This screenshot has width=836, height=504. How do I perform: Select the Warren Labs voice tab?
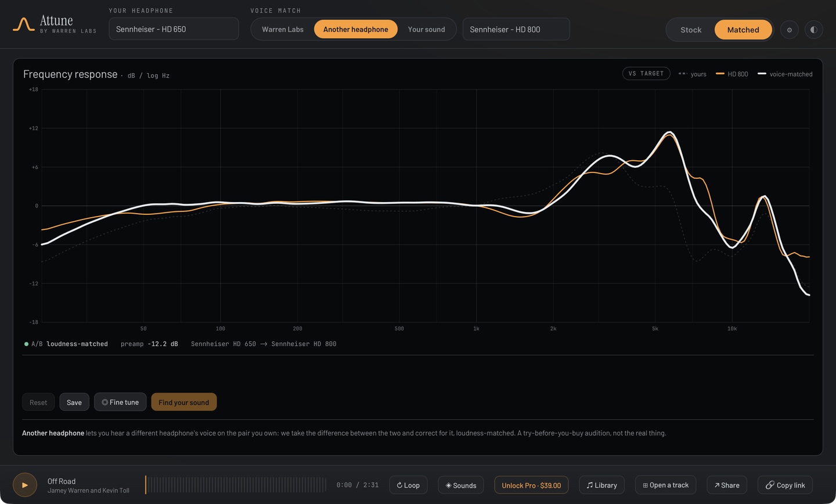click(x=283, y=29)
